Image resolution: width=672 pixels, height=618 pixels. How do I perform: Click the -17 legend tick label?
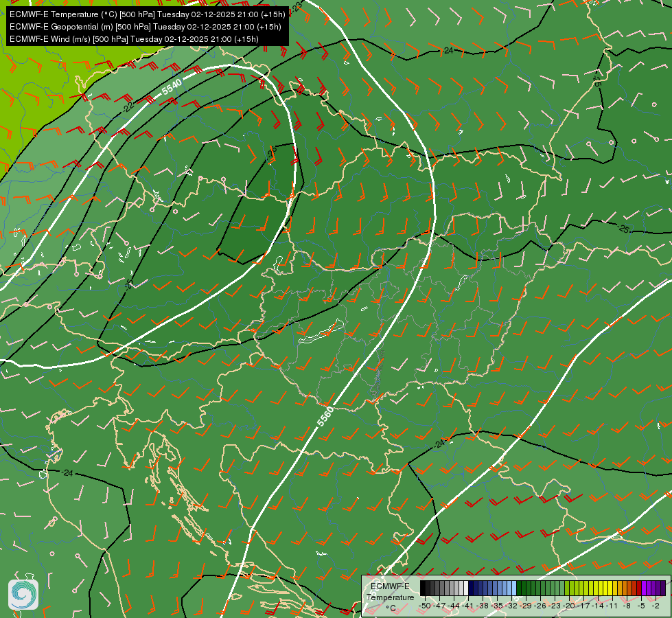point(583,606)
